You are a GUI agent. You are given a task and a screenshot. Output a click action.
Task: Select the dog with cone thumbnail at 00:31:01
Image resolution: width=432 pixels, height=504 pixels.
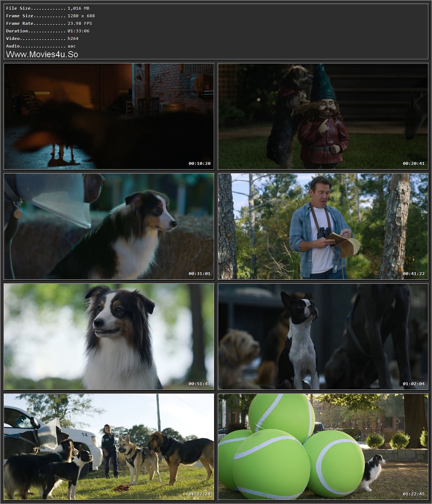click(x=108, y=226)
